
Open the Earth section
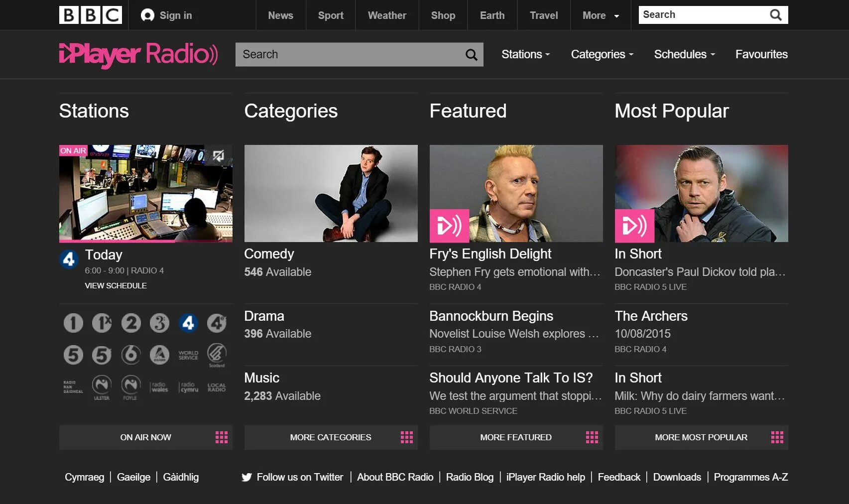pyautogui.click(x=492, y=15)
